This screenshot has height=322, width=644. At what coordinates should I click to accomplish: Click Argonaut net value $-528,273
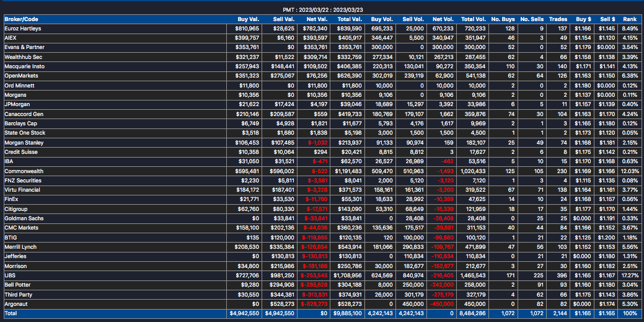click(x=314, y=304)
